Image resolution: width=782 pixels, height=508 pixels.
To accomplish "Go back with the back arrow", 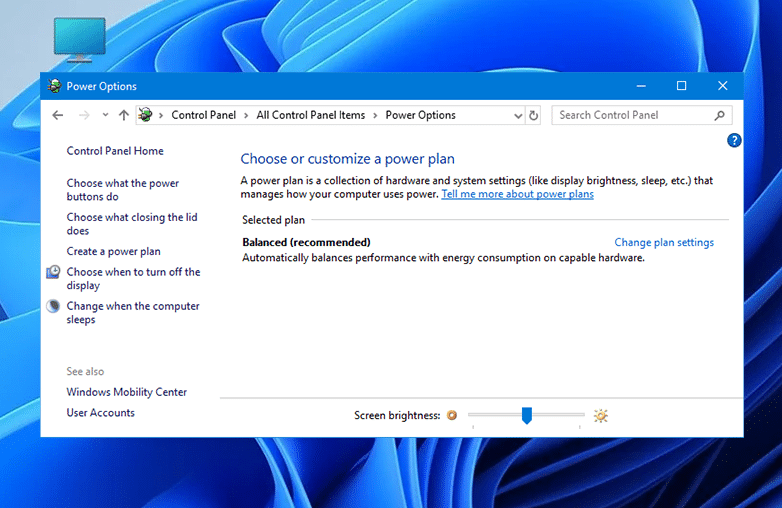I will click(x=58, y=115).
